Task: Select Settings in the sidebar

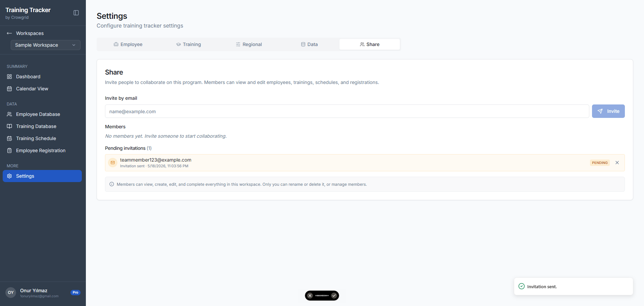Action: coord(42,176)
